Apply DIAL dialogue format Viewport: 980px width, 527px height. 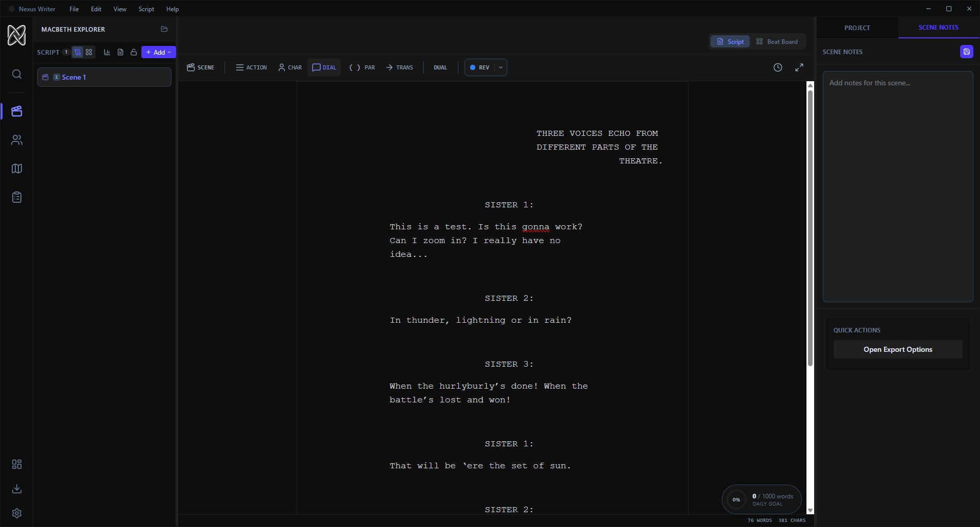tap(324, 67)
